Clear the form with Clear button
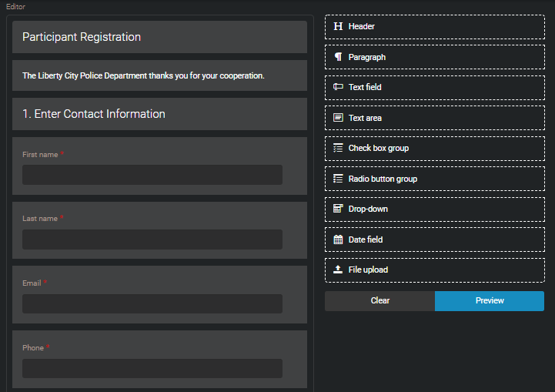Screen dimensions: 555x392 tap(379, 301)
